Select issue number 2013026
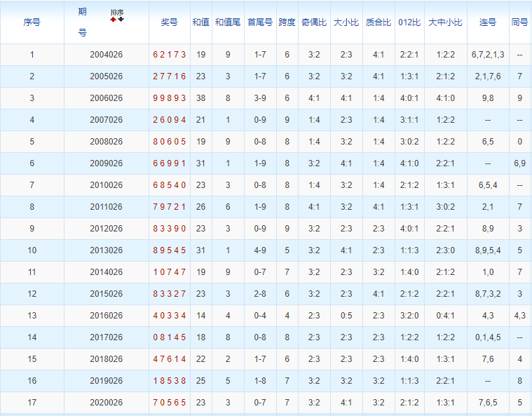This screenshot has width=532, height=416. click(x=107, y=250)
